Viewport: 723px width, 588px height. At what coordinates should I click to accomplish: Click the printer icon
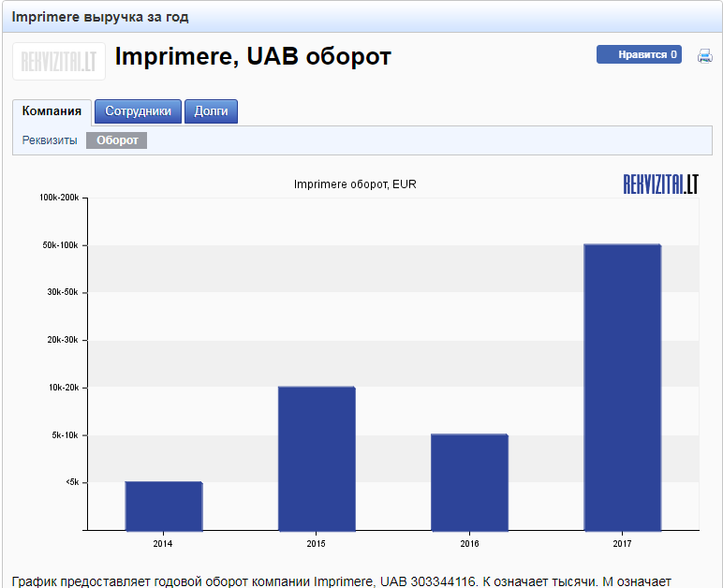[x=704, y=55]
